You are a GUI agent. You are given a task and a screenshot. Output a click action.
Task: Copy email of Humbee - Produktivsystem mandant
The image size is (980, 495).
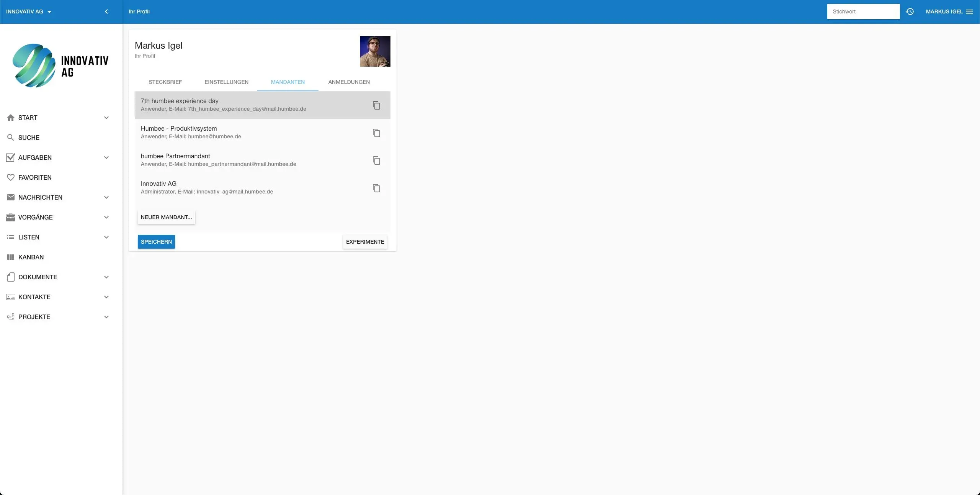click(x=376, y=133)
